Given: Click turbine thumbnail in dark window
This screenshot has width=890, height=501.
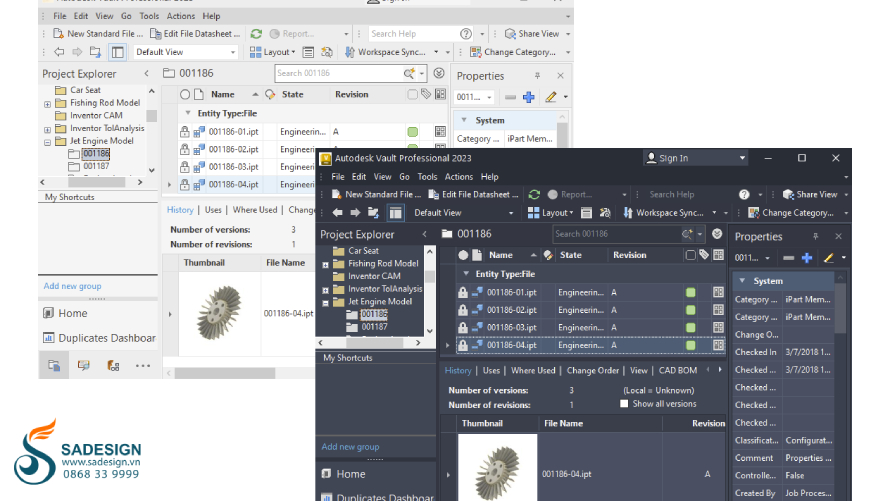Looking at the screenshot, I should coord(498,469).
